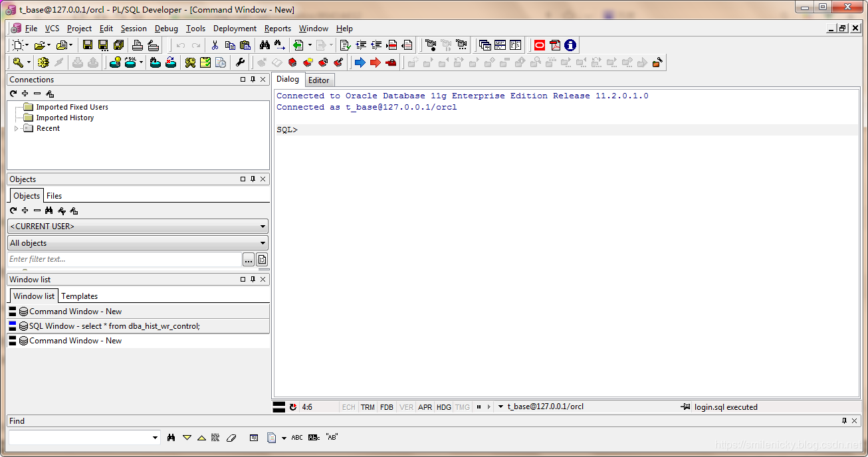The width and height of the screenshot is (868, 457).
Task: Click the SQL> prompt line in Dialog
Action: [567, 130]
